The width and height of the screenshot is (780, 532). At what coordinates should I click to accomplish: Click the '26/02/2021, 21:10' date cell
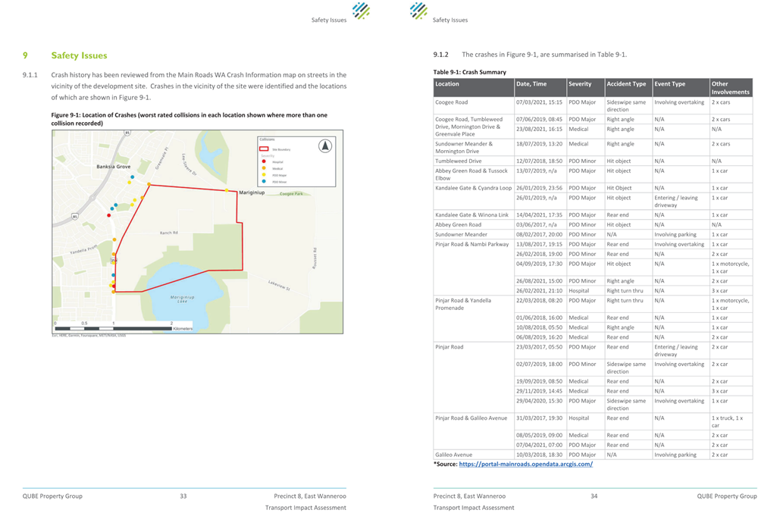click(540, 291)
